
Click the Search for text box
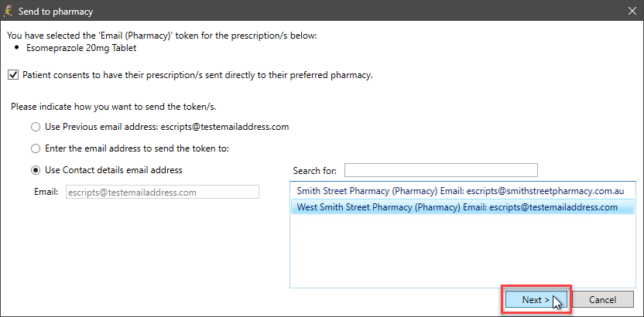point(440,170)
